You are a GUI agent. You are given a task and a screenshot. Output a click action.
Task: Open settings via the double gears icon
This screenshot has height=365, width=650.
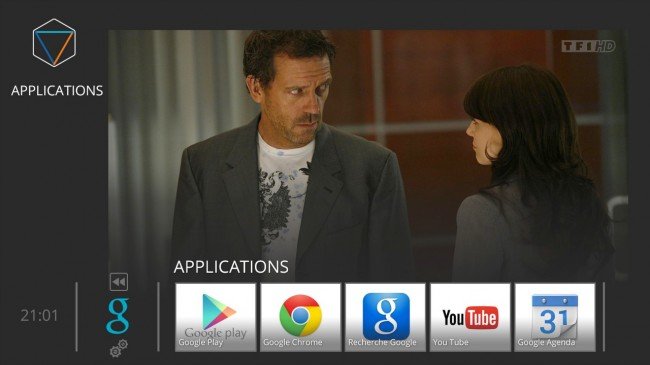point(119,348)
